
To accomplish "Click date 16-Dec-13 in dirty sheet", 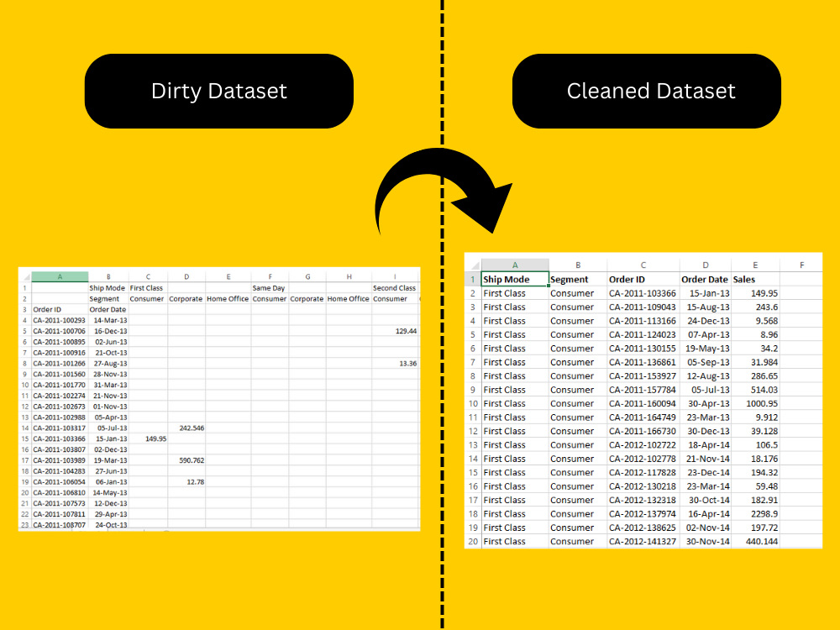I will pyautogui.click(x=108, y=331).
